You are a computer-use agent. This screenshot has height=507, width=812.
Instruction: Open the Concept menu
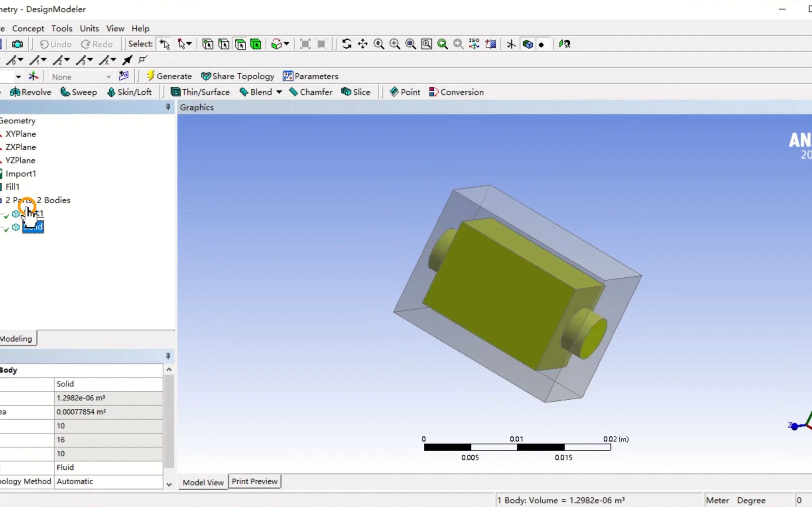click(x=28, y=28)
